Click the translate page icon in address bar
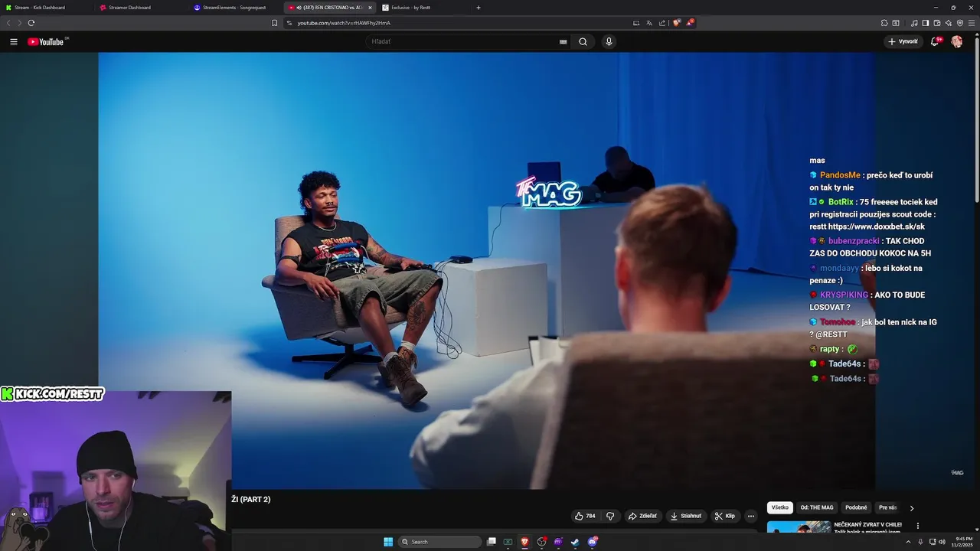Image resolution: width=980 pixels, height=551 pixels. coord(649,23)
